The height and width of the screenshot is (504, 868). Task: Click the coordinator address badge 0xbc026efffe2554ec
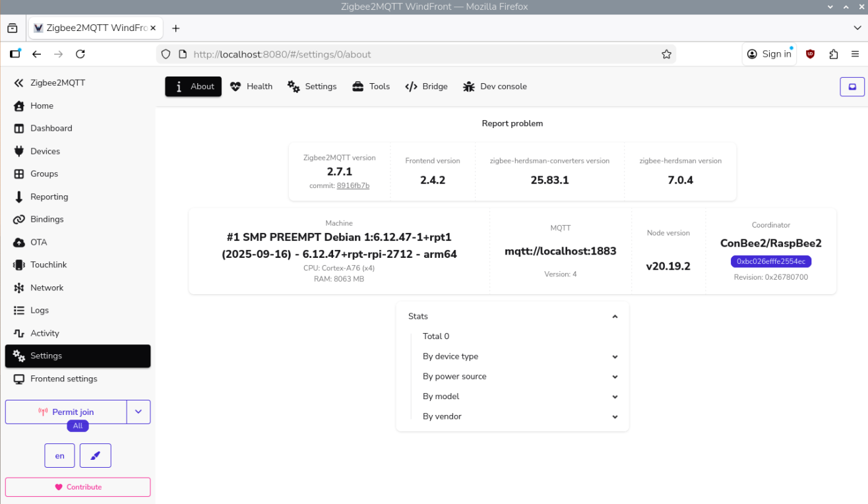[x=770, y=261]
